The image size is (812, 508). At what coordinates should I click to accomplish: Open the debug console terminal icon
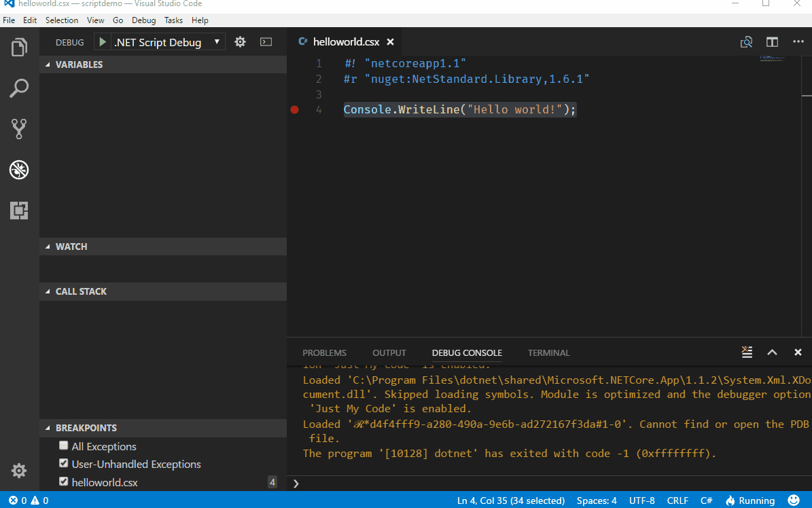(266, 41)
